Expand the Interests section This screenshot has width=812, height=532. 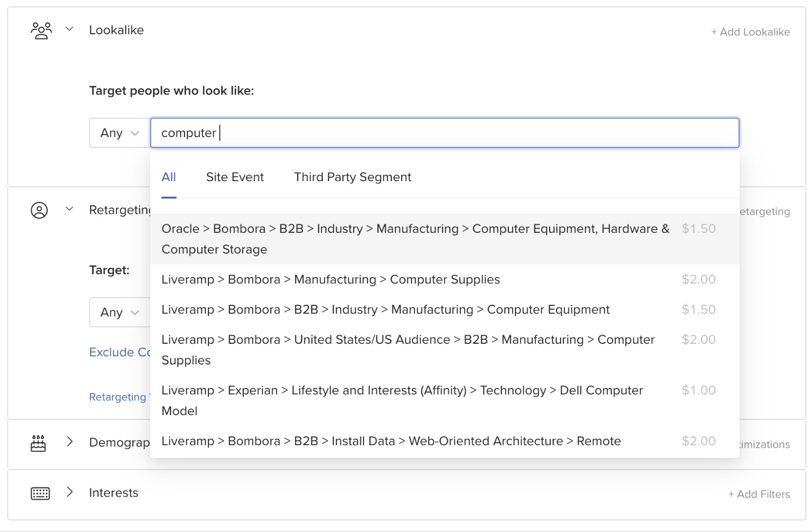pos(69,492)
